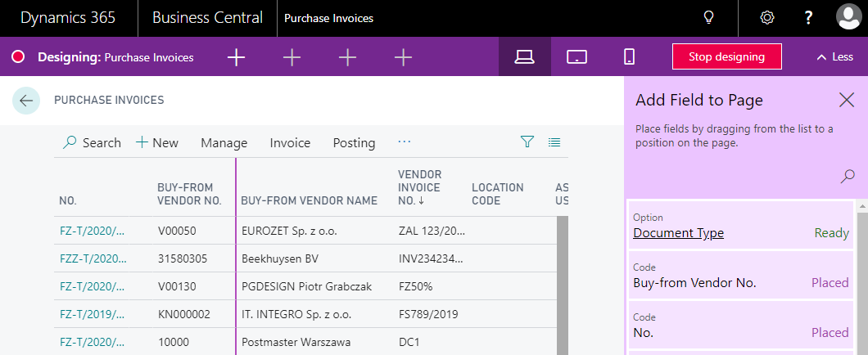Toggle the list view layout icon
The width and height of the screenshot is (868, 355).
coord(554,142)
